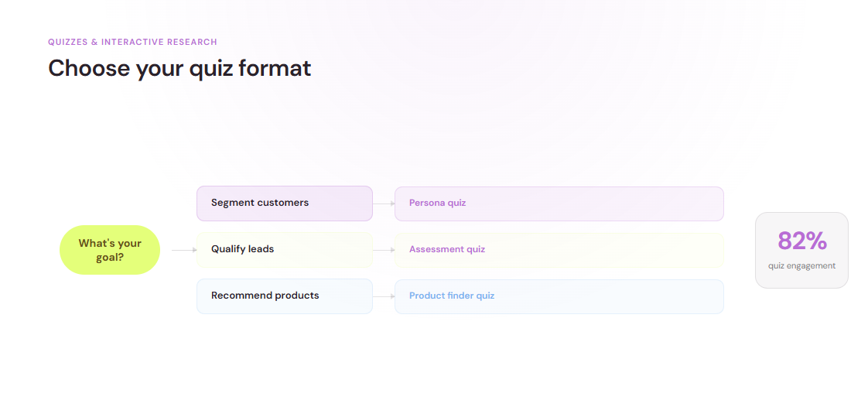Click the 82% quiz engagement card
The height and width of the screenshot is (407, 868).
click(801, 250)
